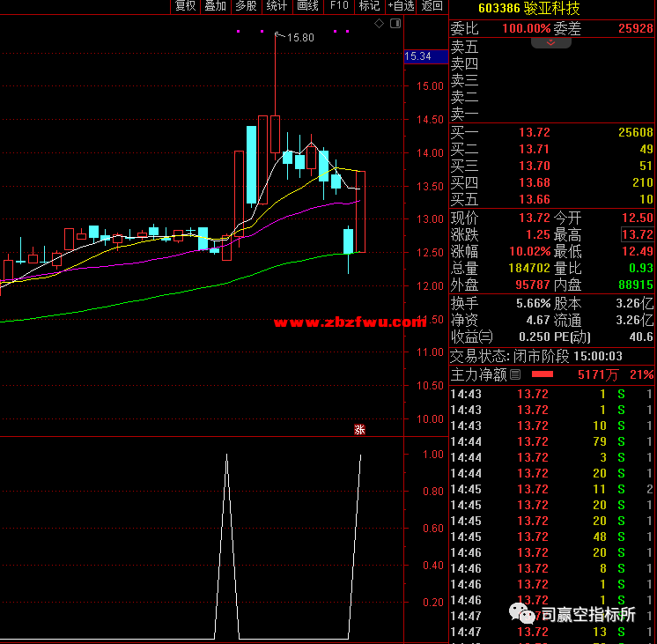
Task: Select the 14:45 trade with volume 11
Action: coord(550,489)
